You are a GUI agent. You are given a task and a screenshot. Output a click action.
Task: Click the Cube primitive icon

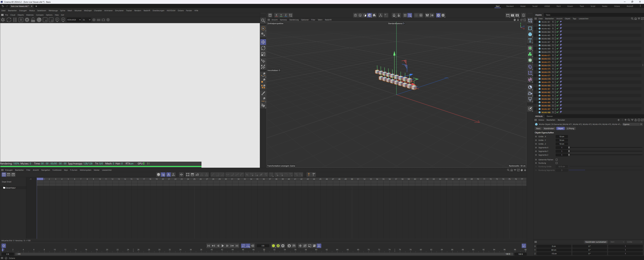coord(530,35)
